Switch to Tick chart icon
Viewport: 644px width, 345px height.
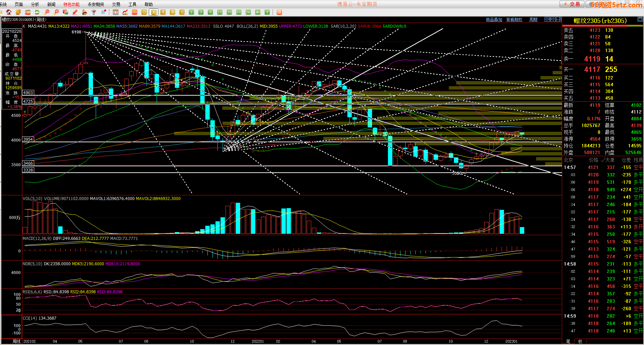[135, 12]
